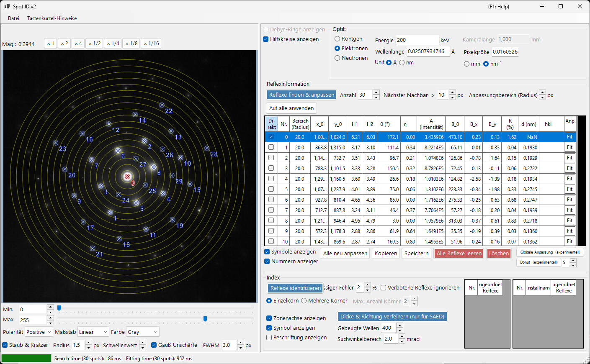This screenshot has width=590, height=364.
Task: Click the Fit button for reflex row 3
Action: click(x=569, y=168)
